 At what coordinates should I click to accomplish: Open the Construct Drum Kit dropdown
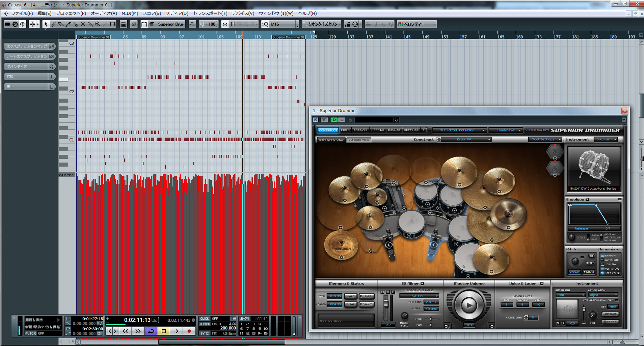click(466, 139)
